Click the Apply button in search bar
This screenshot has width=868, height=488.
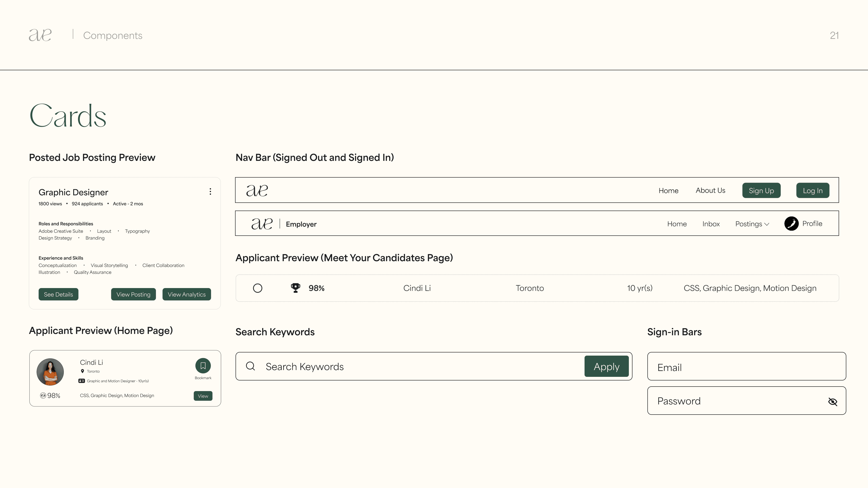pos(606,366)
